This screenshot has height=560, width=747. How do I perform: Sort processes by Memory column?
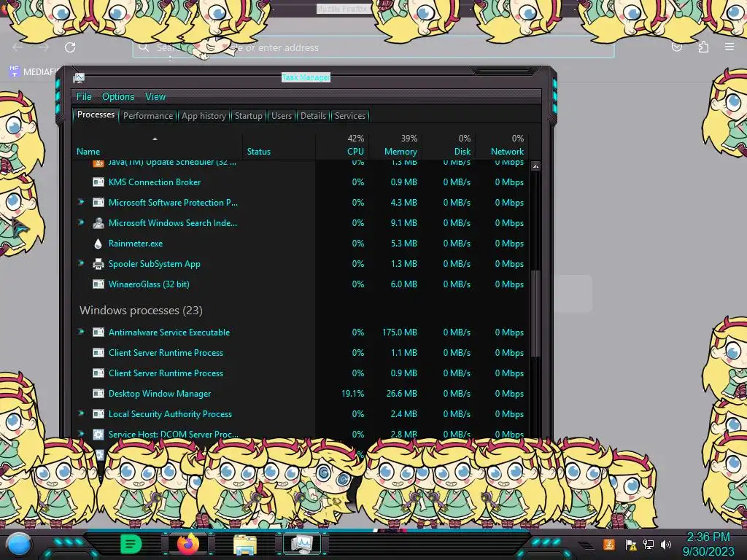click(395, 145)
